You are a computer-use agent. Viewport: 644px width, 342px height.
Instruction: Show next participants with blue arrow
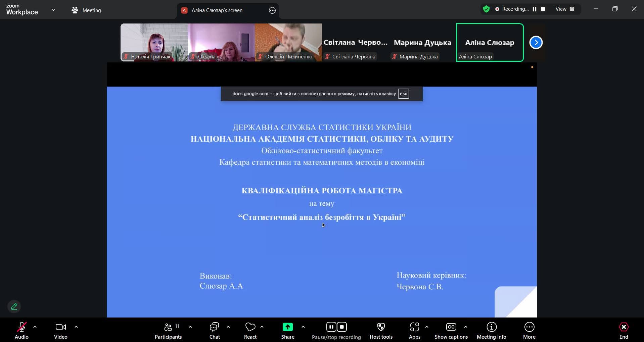pos(536,43)
